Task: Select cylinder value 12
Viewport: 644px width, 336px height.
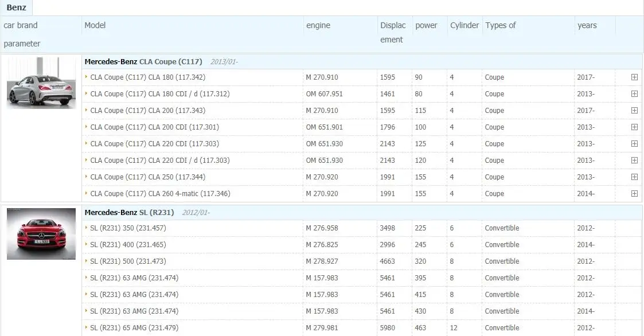Action: (x=454, y=328)
